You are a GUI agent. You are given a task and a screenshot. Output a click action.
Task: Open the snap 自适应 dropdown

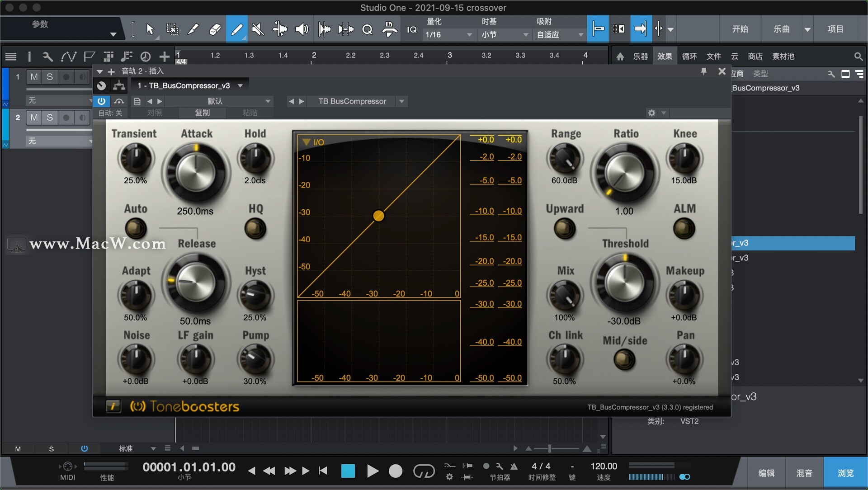(560, 35)
